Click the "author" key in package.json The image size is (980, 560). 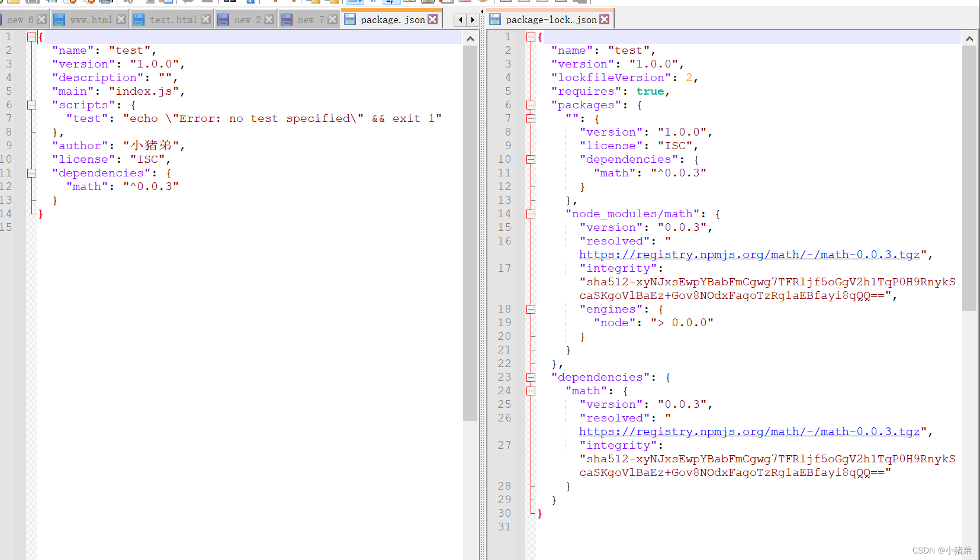(x=81, y=146)
